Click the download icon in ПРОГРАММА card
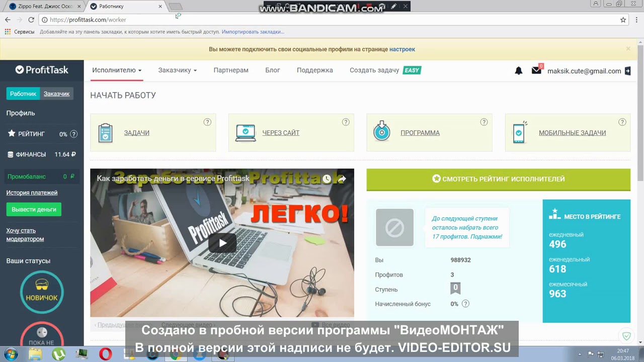The image size is (644, 362). click(x=382, y=131)
